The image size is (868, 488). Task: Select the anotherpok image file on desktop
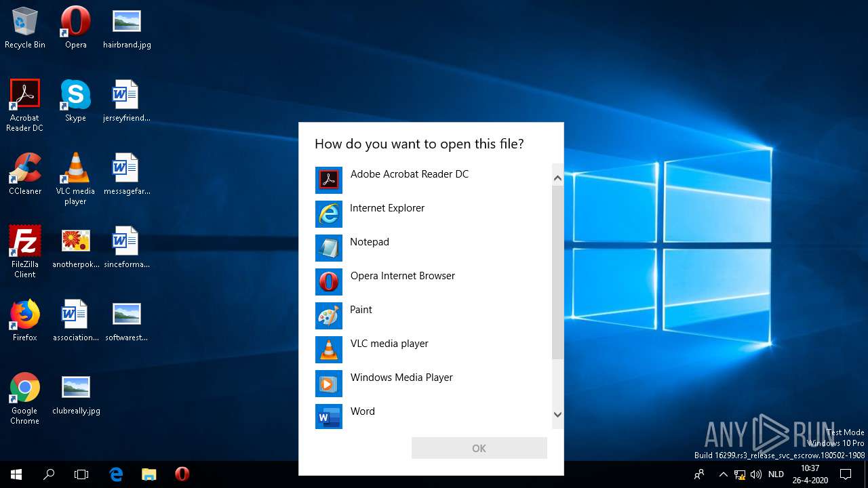(x=75, y=247)
